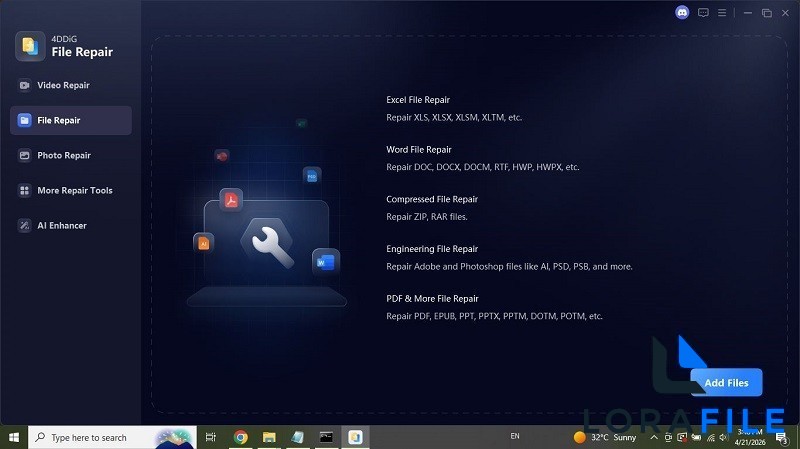Open File Explorer from the taskbar
The image size is (800, 449).
point(269,437)
